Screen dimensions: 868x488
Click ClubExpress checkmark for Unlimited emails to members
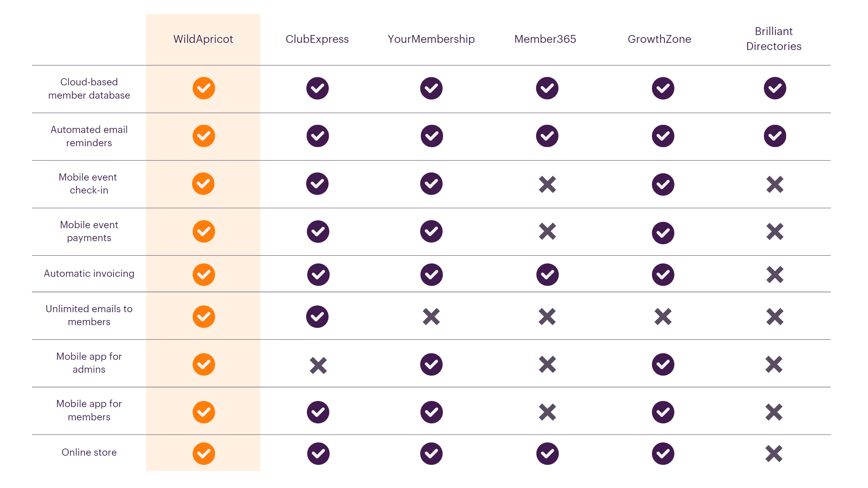tap(317, 317)
